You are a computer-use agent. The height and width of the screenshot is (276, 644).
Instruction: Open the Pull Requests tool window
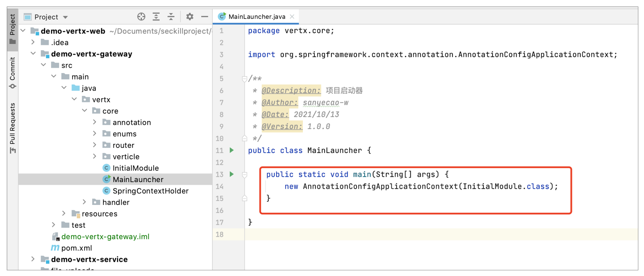tap(13, 127)
